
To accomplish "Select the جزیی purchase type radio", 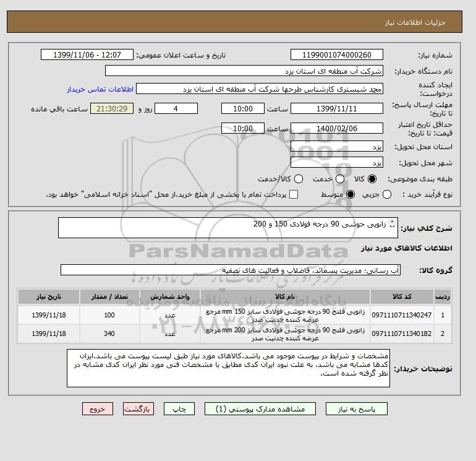I will tap(387, 194).
